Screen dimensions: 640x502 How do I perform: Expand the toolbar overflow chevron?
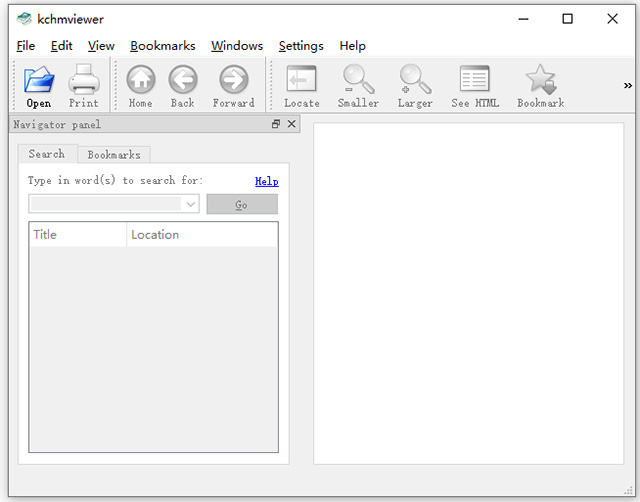tap(628, 86)
